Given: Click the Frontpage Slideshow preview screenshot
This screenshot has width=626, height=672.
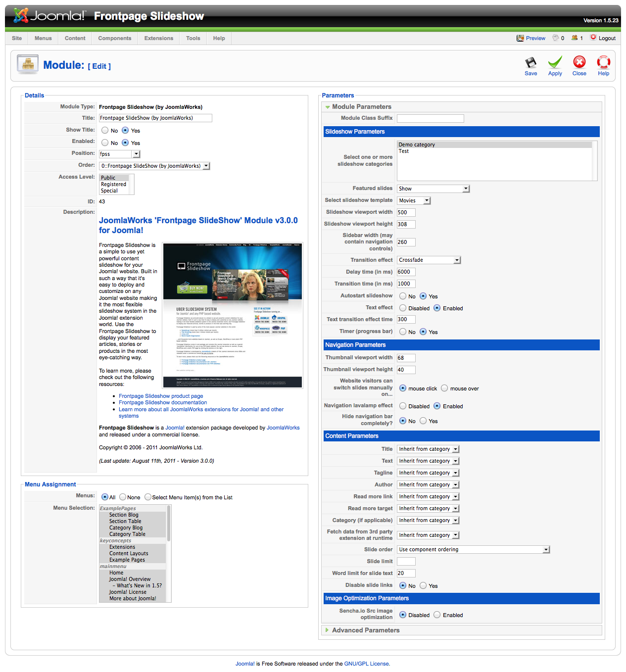Looking at the screenshot, I should click(x=233, y=315).
